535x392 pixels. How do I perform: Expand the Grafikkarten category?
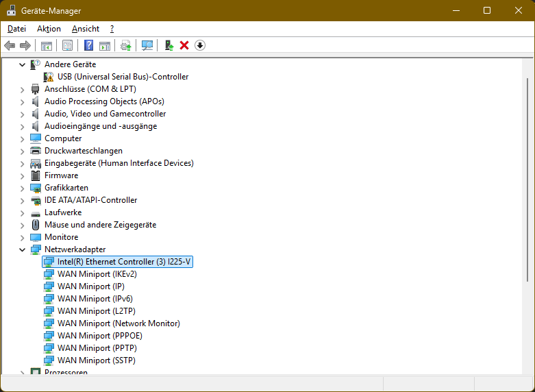pyautogui.click(x=23, y=188)
